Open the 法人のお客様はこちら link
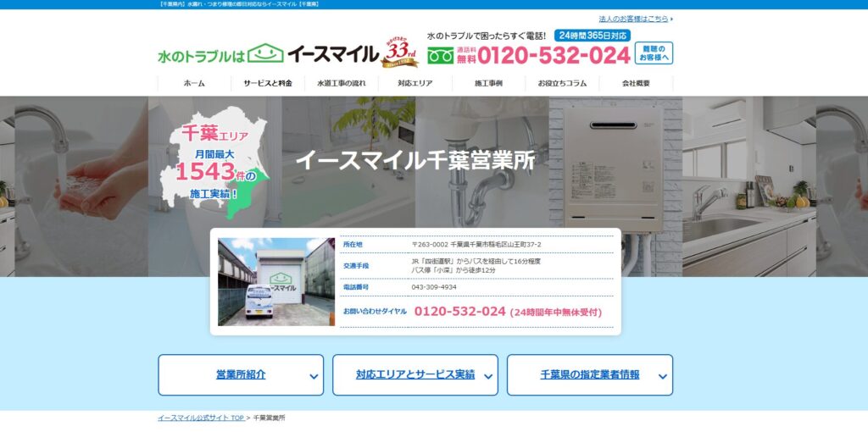The image size is (868, 432). click(x=635, y=19)
